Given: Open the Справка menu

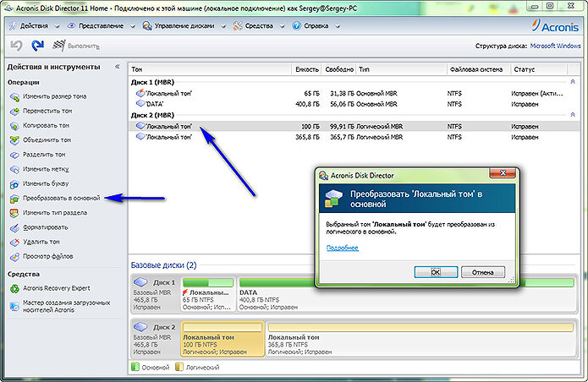Looking at the screenshot, I should [316, 26].
